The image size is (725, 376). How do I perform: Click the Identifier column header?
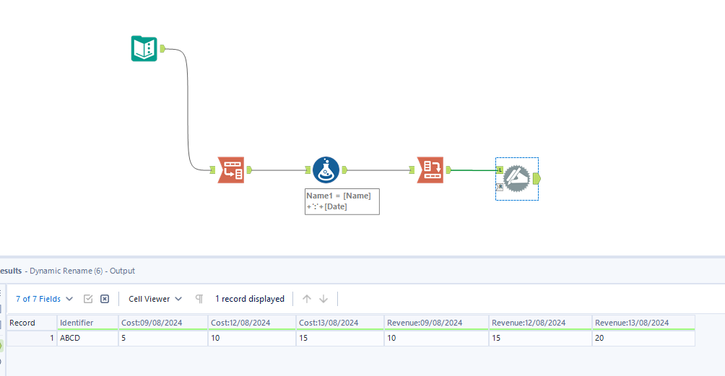(87, 323)
